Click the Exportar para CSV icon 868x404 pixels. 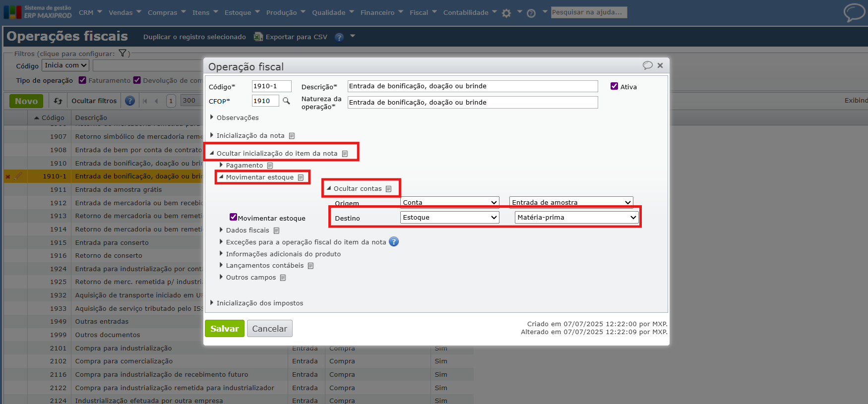point(258,37)
